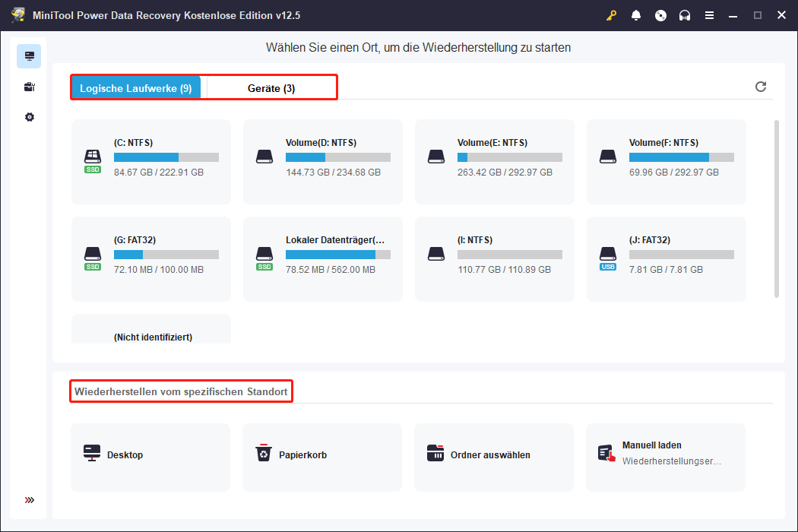The height and width of the screenshot is (532, 798).
Task: Select the (C: NTFS) drive label
Action: pyautogui.click(x=133, y=143)
